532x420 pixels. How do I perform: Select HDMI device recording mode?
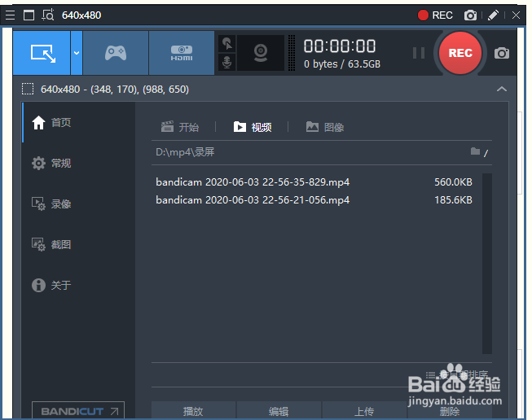(x=182, y=53)
